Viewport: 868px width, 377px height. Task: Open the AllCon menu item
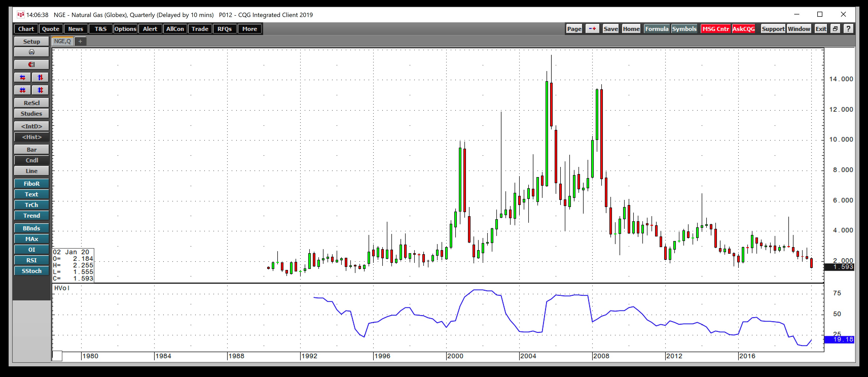(x=175, y=29)
